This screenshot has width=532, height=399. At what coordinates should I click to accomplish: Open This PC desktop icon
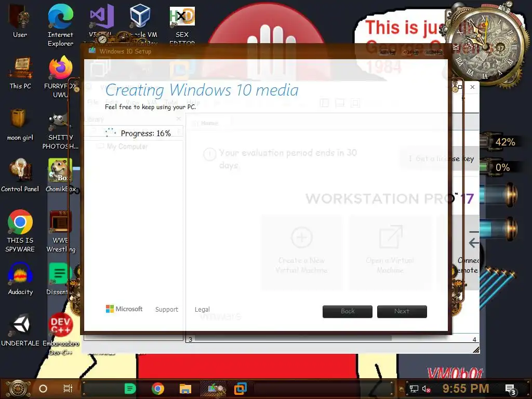click(20, 73)
